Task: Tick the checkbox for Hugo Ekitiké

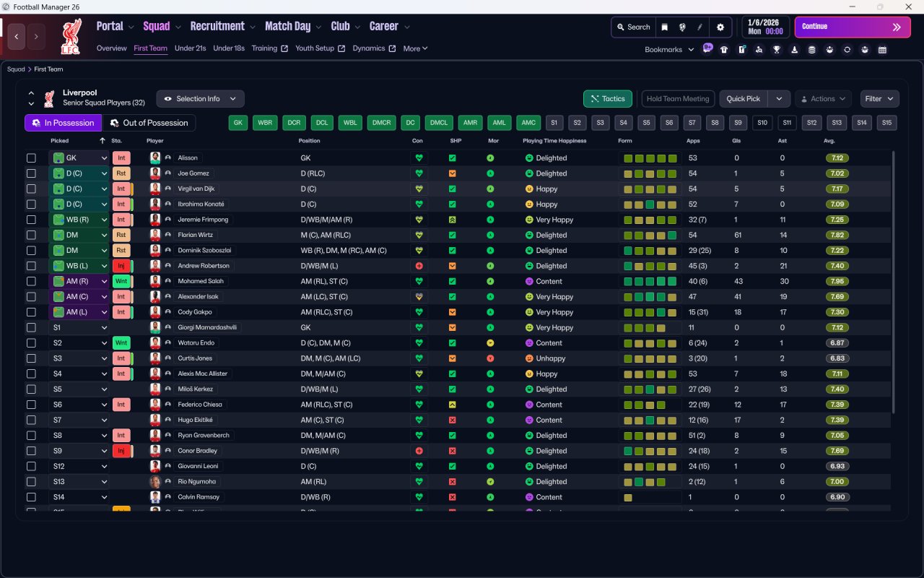Action: (31, 420)
